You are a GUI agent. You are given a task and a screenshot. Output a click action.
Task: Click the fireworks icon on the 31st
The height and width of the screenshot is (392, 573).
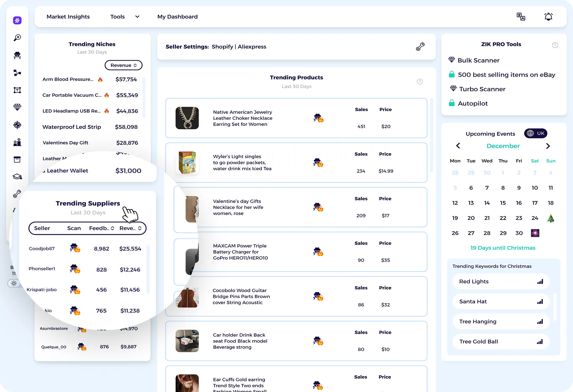click(535, 233)
